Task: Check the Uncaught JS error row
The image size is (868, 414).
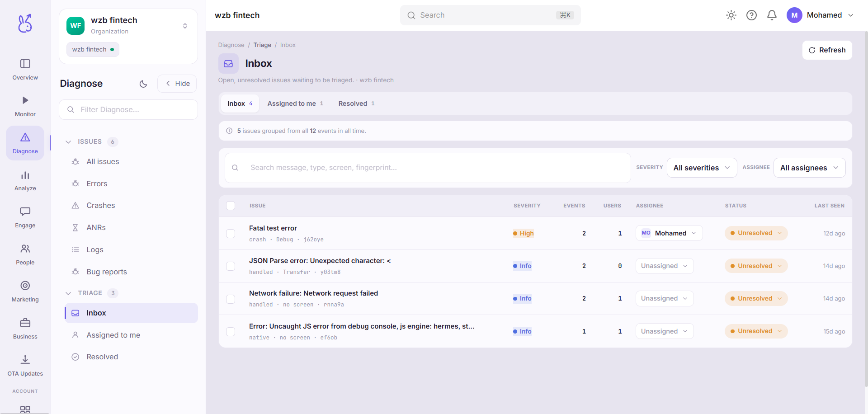Action: coord(231,332)
